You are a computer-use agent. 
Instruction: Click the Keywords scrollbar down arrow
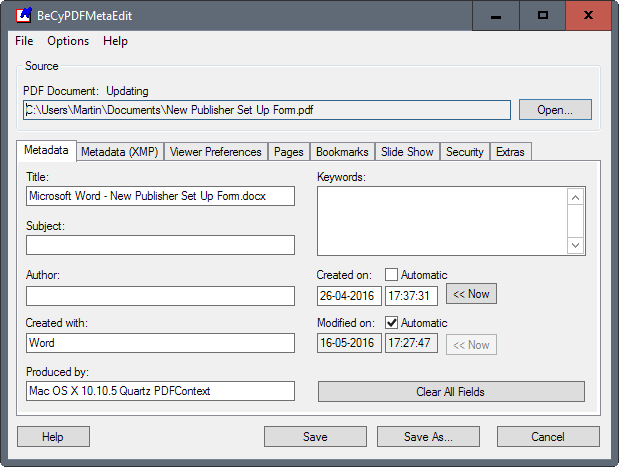click(x=576, y=245)
